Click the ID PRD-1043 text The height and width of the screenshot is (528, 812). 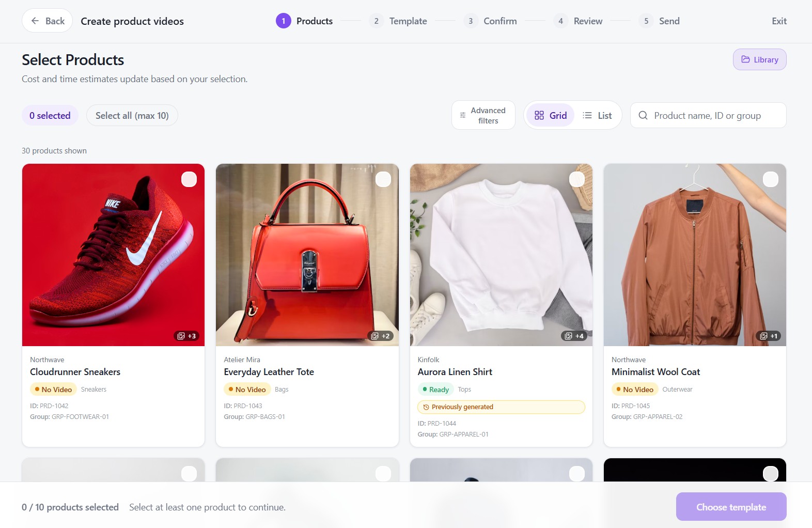(243, 406)
